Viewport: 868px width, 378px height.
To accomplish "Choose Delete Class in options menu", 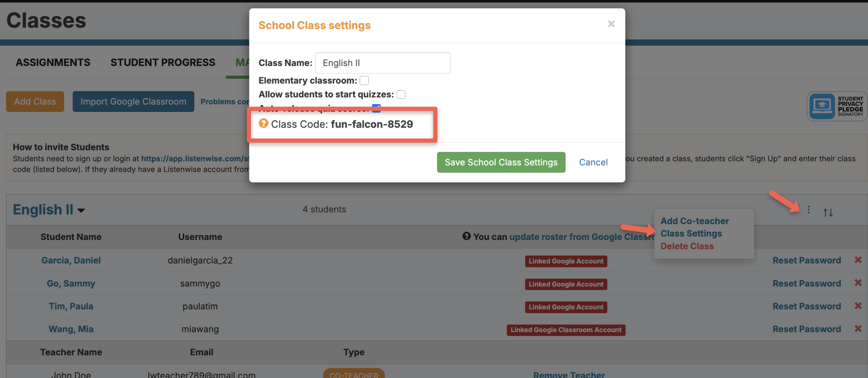I will click(x=687, y=246).
